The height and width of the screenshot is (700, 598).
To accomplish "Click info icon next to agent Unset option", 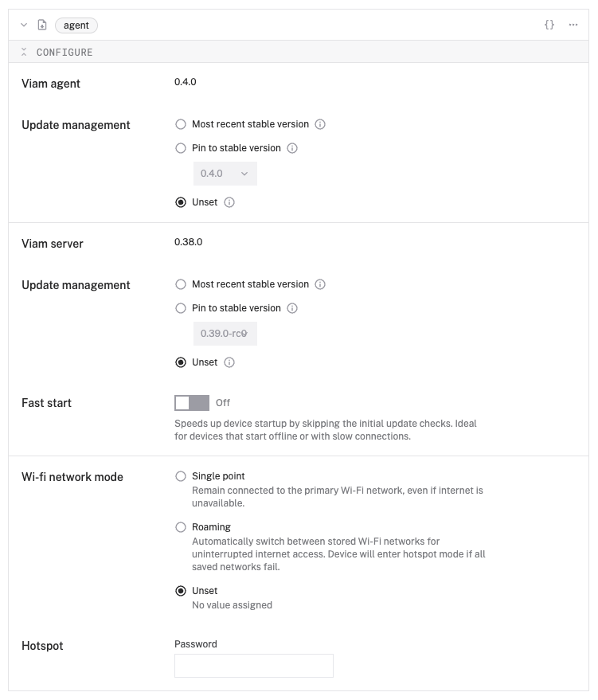I will click(229, 202).
